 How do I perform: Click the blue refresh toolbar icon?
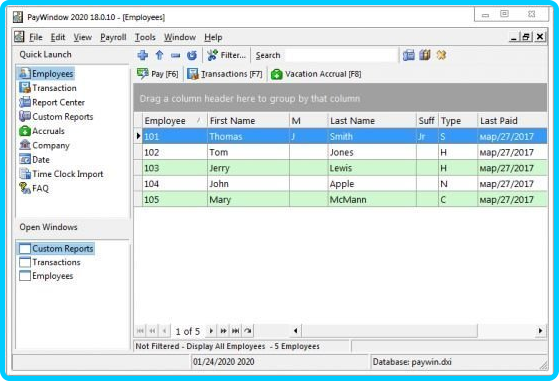(x=192, y=55)
